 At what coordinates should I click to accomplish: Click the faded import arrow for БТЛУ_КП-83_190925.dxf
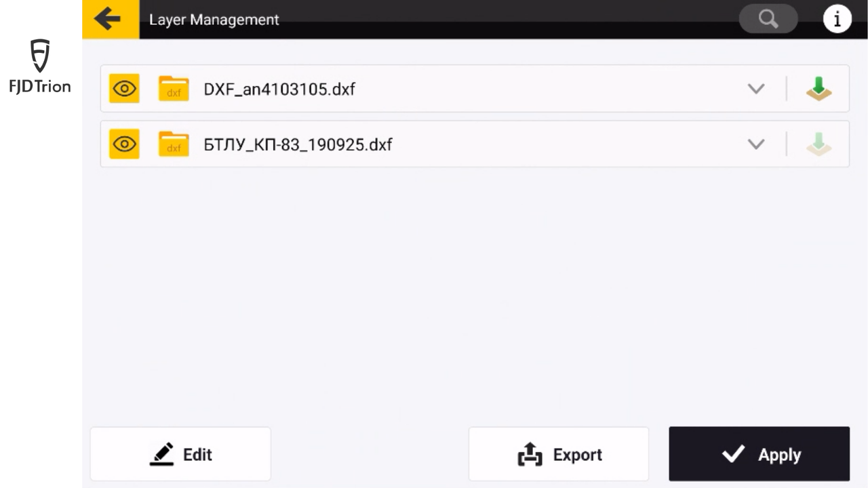pos(818,144)
